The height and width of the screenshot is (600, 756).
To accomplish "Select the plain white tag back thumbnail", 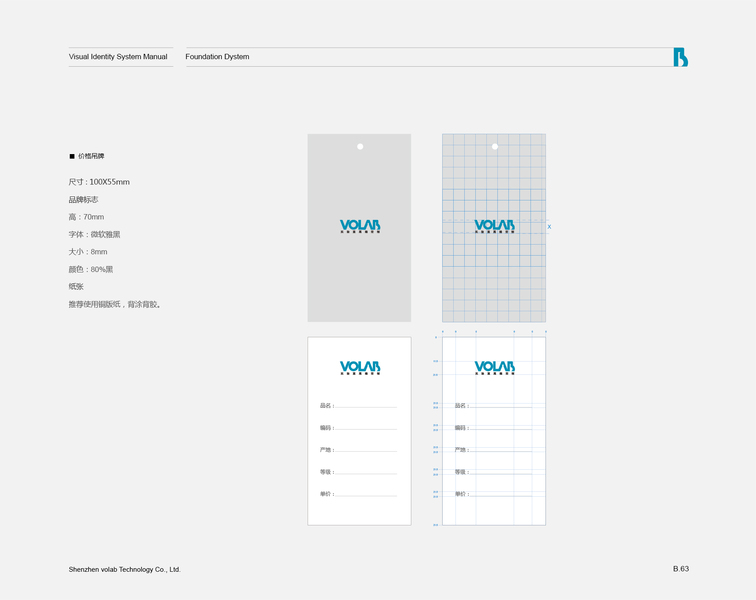I will [359, 431].
